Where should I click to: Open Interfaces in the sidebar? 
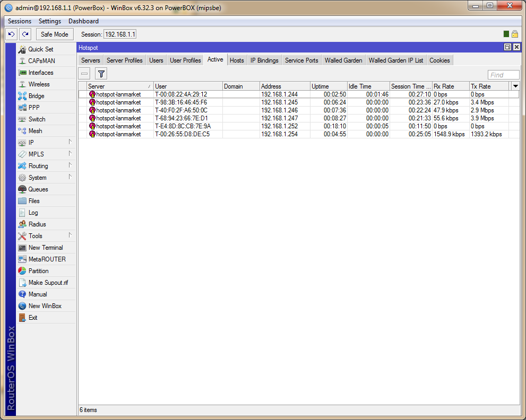[41, 73]
